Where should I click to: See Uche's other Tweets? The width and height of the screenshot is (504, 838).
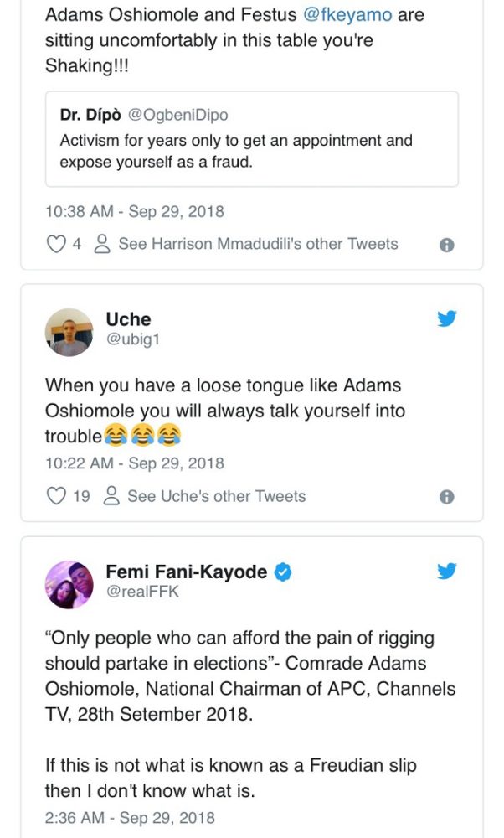click(216, 496)
